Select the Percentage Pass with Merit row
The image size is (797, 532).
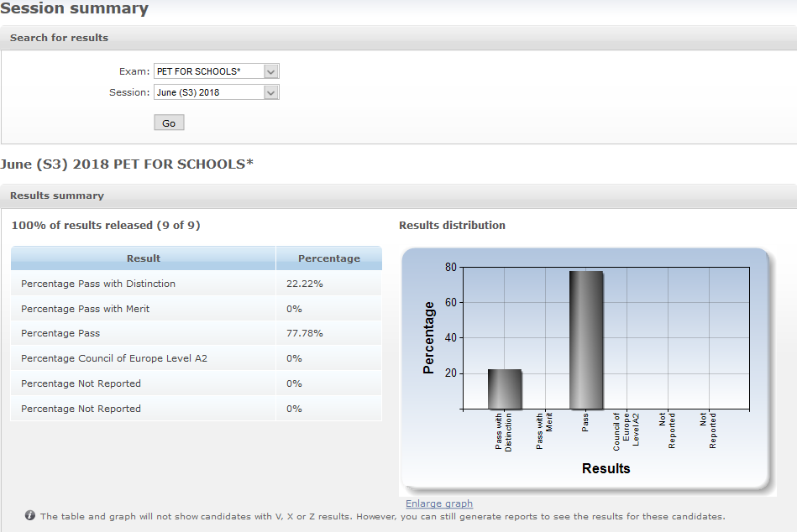click(x=197, y=309)
